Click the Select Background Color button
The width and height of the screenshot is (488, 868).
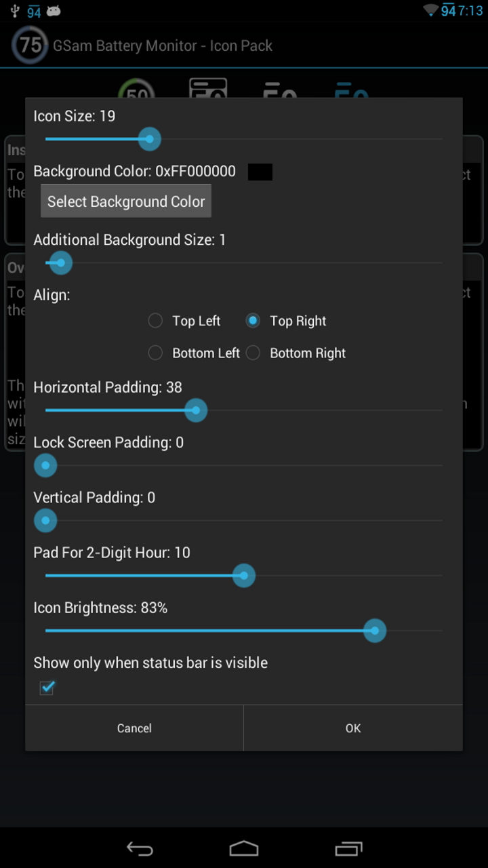coord(126,201)
